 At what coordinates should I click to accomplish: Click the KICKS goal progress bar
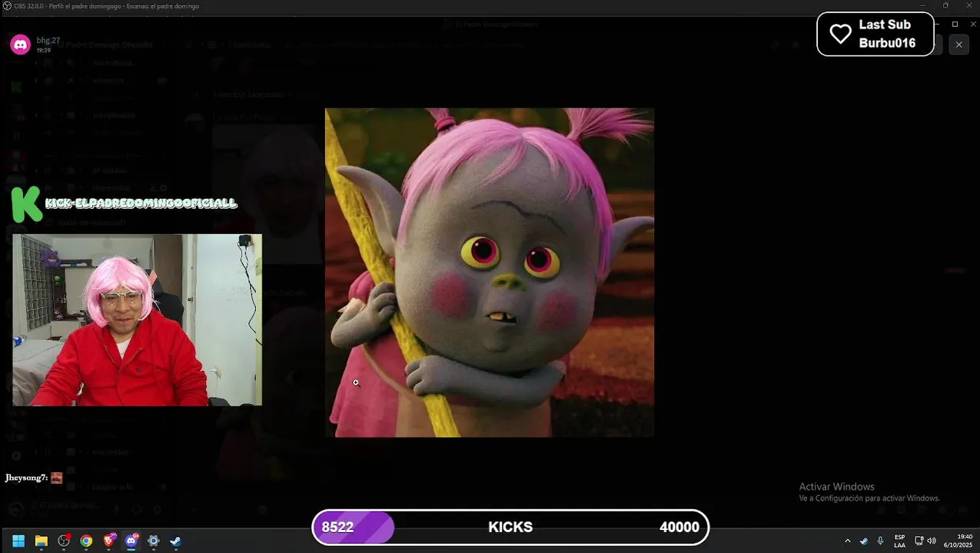click(x=510, y=528)
